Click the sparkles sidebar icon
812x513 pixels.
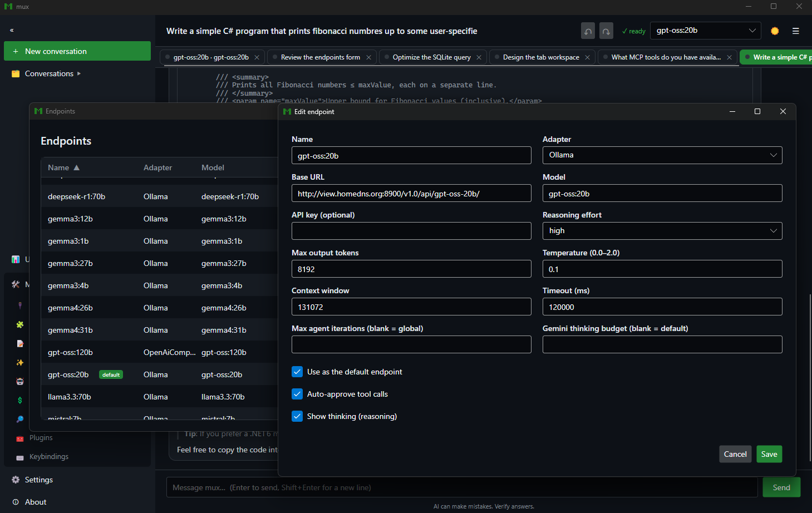coord(20,362)
